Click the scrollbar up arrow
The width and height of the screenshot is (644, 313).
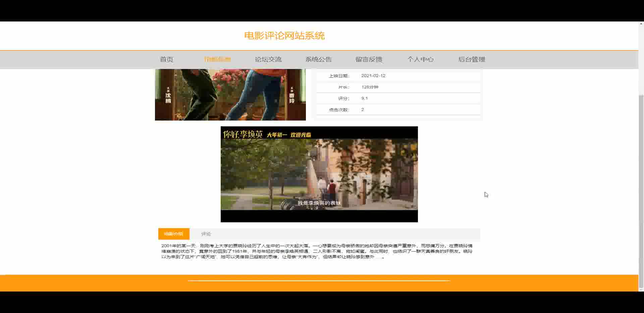tap(641, 24)
